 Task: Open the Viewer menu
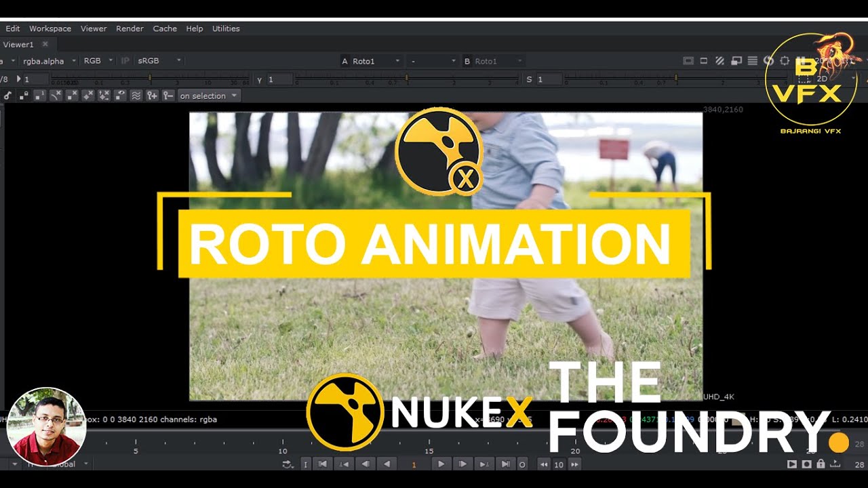point(94,28)
